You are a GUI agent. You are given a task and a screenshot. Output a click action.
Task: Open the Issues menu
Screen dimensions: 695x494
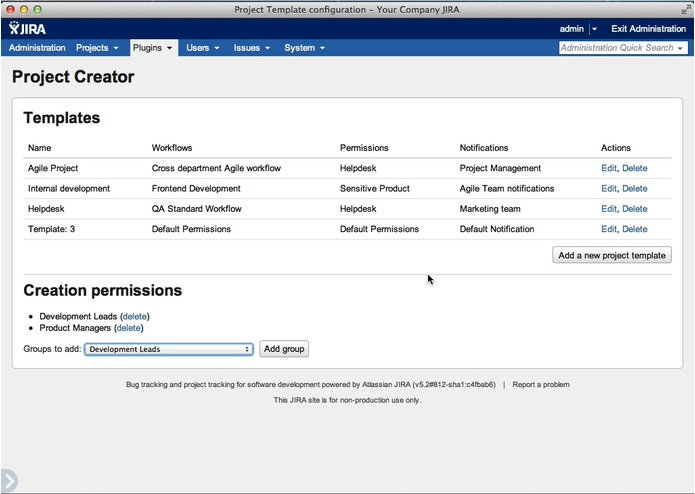[x=252, y=48]
